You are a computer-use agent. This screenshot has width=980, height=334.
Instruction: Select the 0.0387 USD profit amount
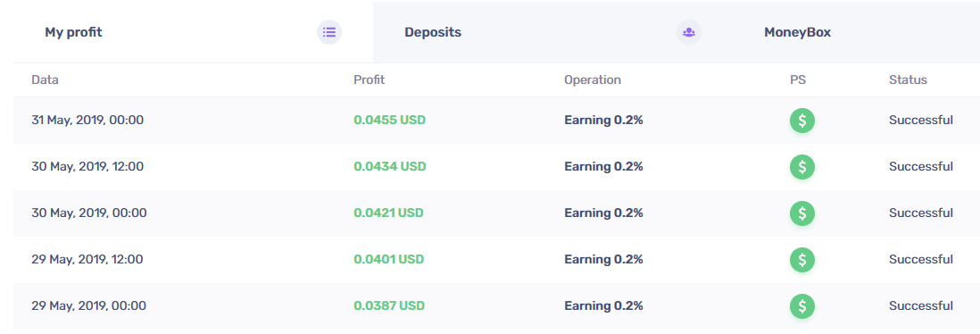click(389, 305)
